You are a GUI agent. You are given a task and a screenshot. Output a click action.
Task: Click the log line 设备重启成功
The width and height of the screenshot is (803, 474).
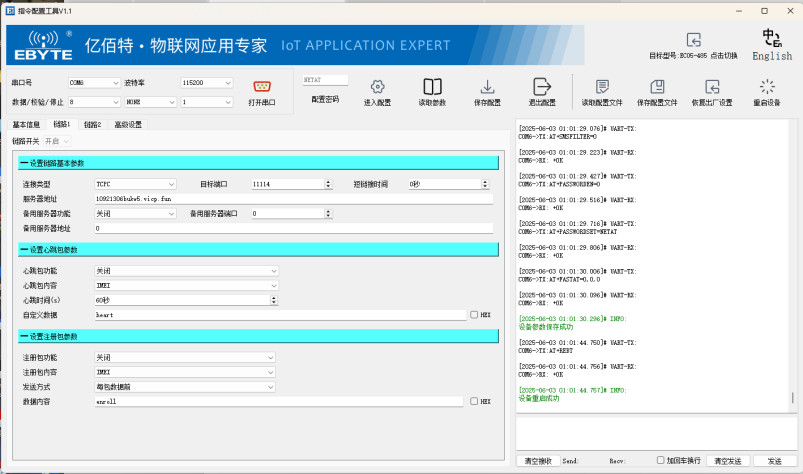click(x=539, y=398)
